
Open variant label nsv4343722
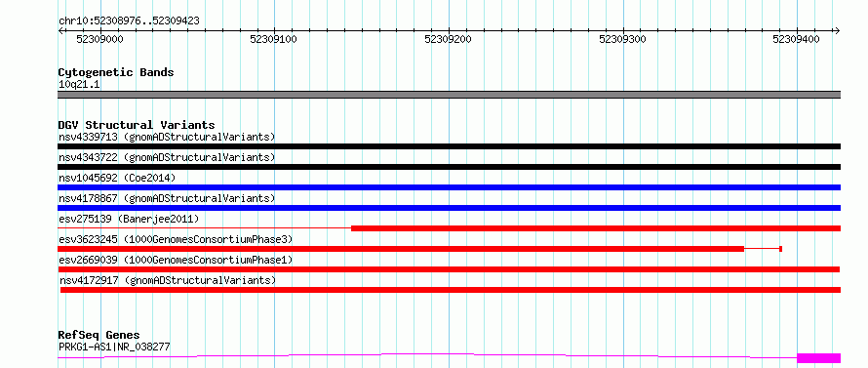167,157
